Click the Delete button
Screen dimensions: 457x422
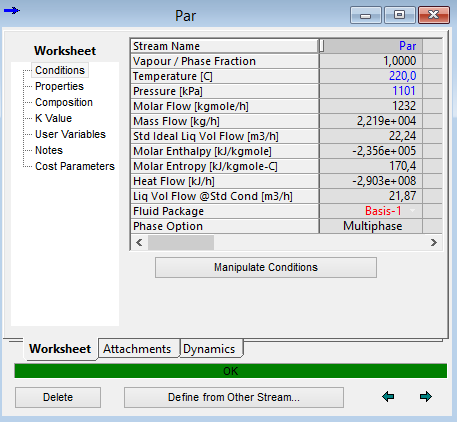pos(58,397)
